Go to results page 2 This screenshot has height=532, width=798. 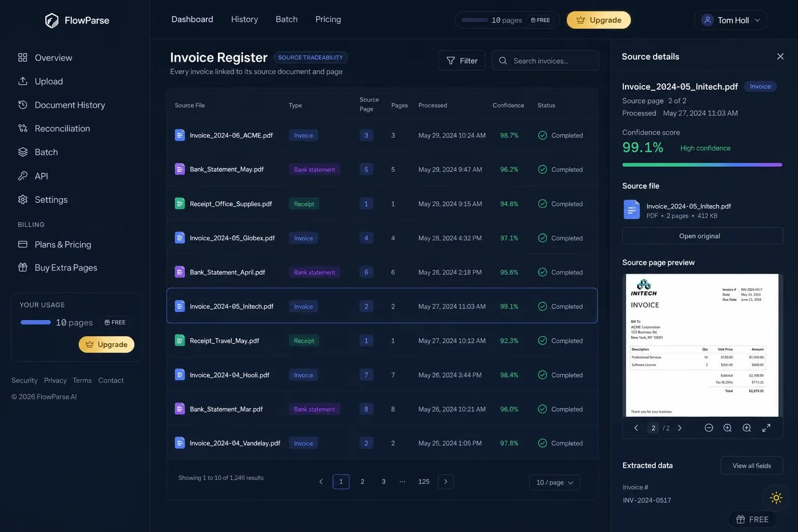click(x=362, y=482)
